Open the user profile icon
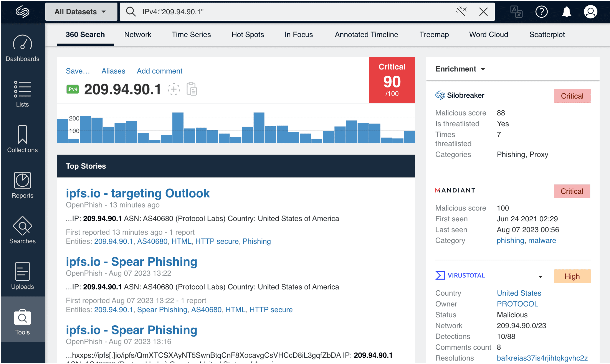This screenshot has height=364, width=610. [590, 12]
